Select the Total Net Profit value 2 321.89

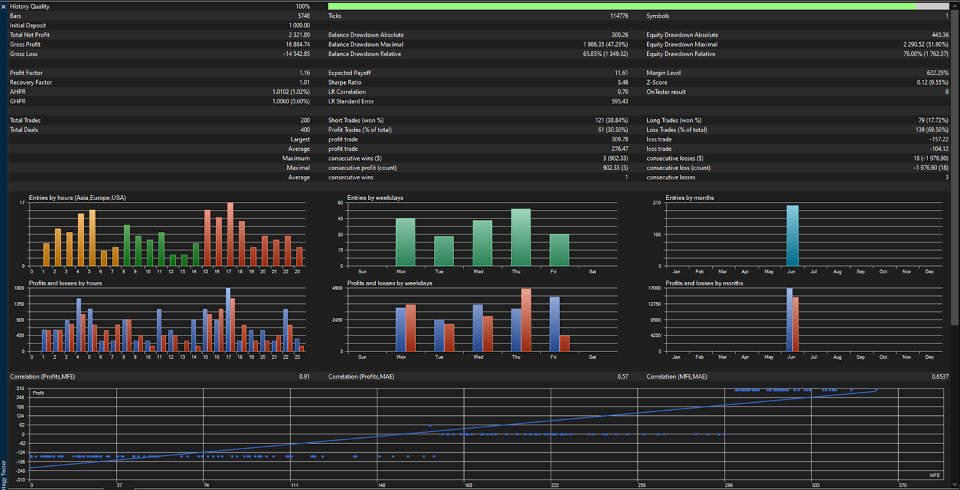tap(299, 35)
